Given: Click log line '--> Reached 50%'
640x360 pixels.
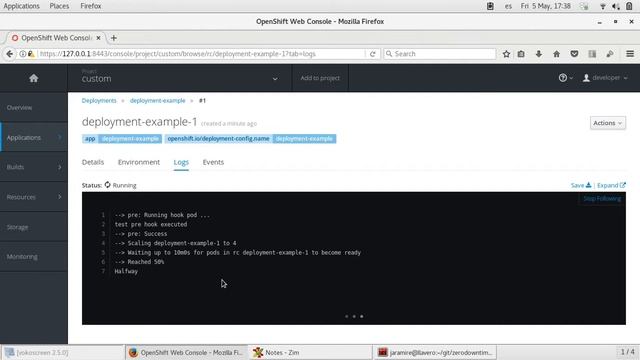Looking at the screenshot, I should (139, 262).
